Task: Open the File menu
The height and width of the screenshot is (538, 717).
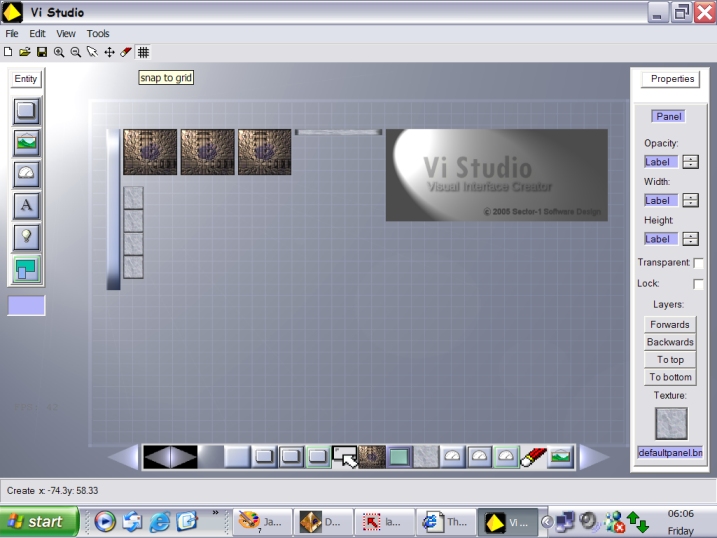Action: (12, 33)
